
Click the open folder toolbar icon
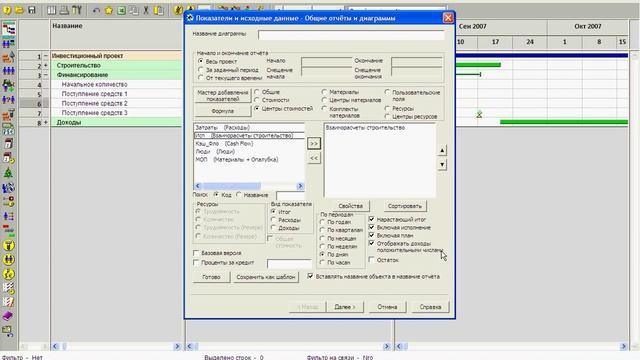point(19,10)
